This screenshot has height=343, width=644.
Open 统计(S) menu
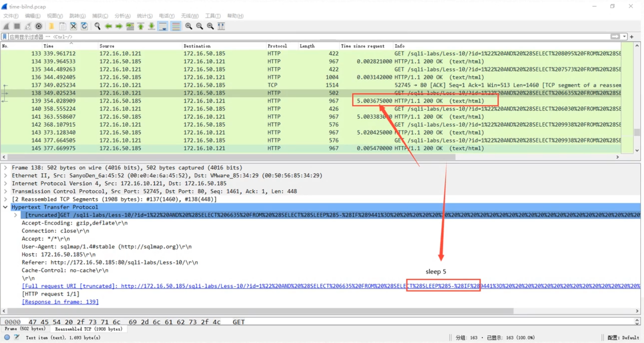tap(145, 16)
